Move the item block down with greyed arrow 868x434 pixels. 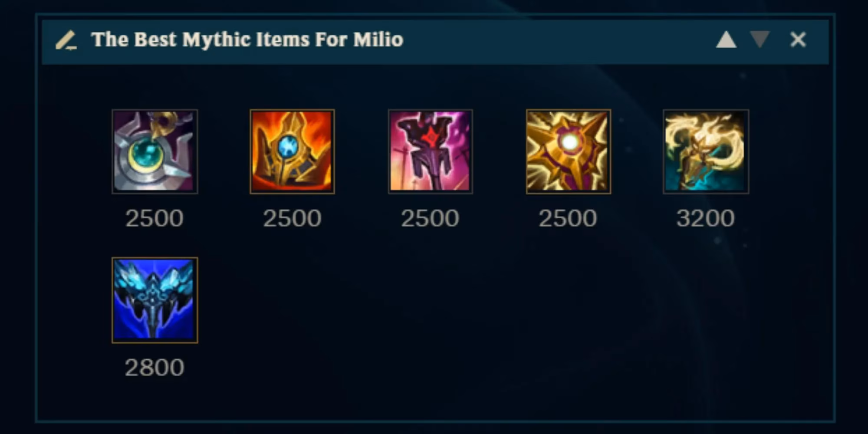tap(760, 39)
